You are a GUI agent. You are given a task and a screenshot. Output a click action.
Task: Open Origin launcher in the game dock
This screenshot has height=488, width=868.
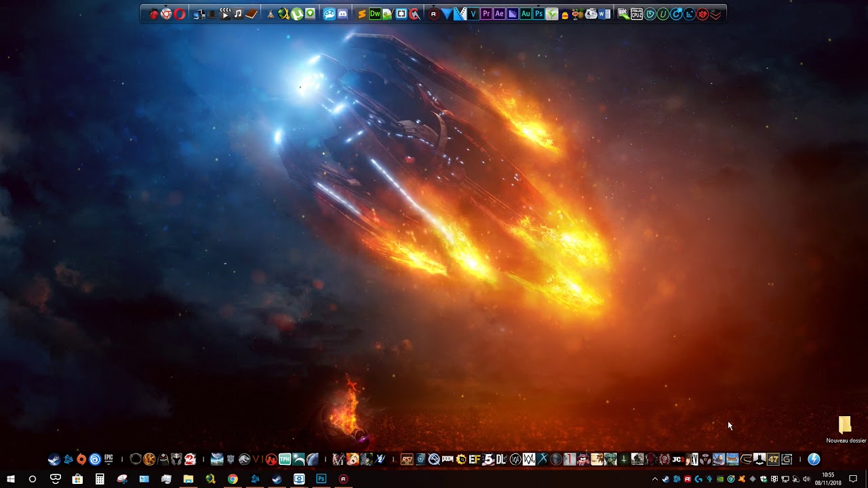click(81, 460)
